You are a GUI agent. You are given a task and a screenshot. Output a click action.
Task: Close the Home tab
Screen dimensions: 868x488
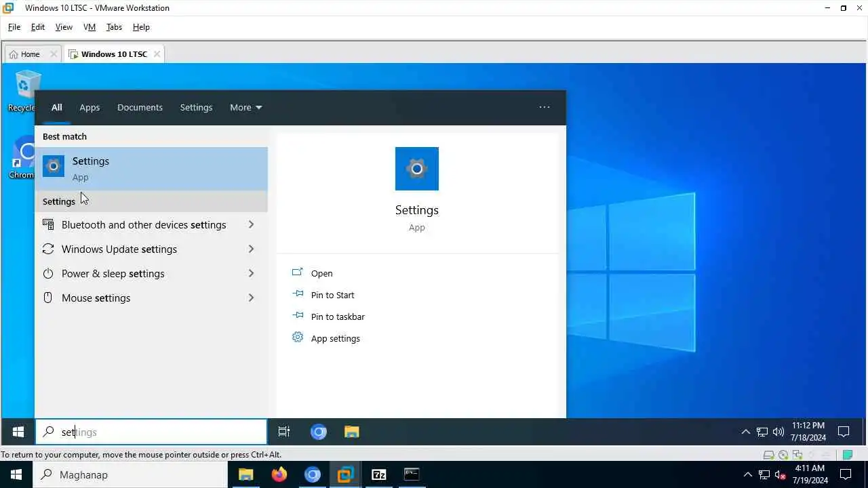54,54
